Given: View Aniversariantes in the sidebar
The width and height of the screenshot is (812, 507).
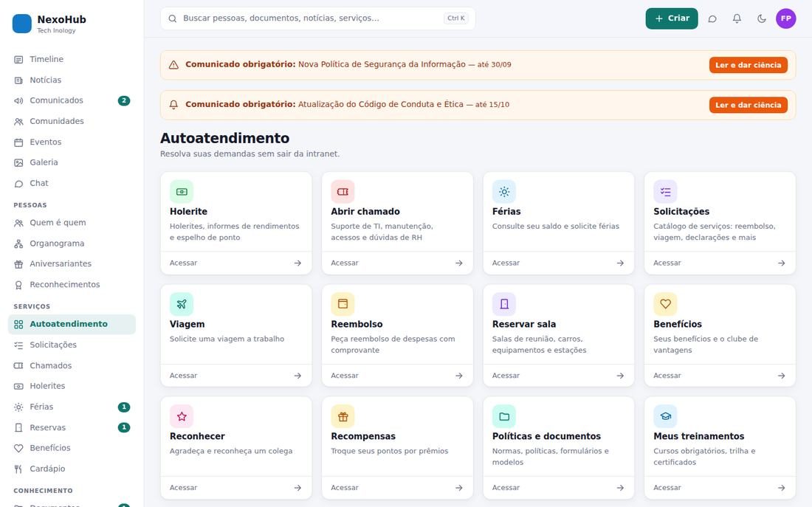Looking at the screenshot, I should click(x=72, y=263).
